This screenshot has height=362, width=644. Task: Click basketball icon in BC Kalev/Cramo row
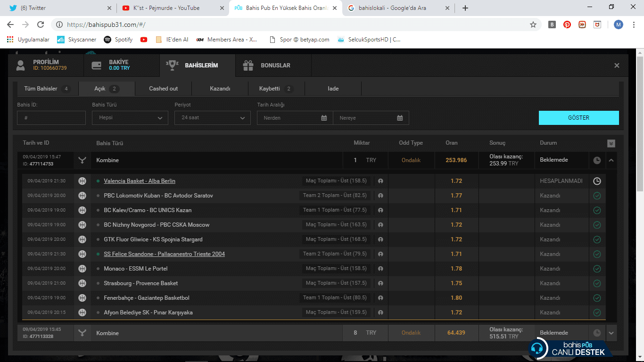pyautogui.click(x=82, y=210)
